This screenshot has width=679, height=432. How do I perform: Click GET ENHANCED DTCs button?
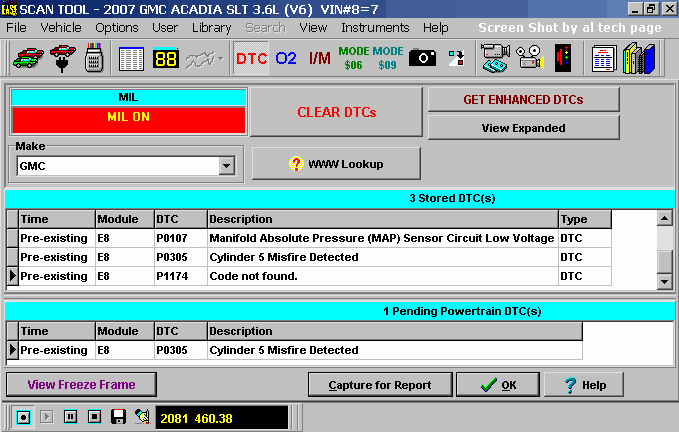point(523,99)
